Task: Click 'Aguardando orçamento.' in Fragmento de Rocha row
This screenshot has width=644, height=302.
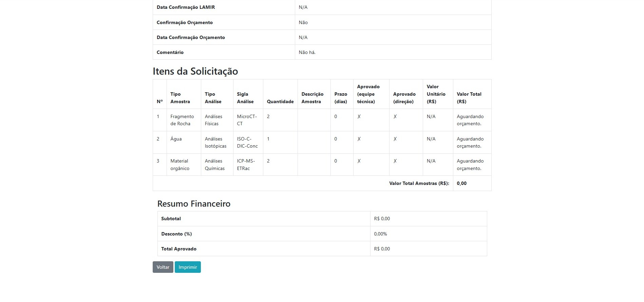Action: click(470, 120)
